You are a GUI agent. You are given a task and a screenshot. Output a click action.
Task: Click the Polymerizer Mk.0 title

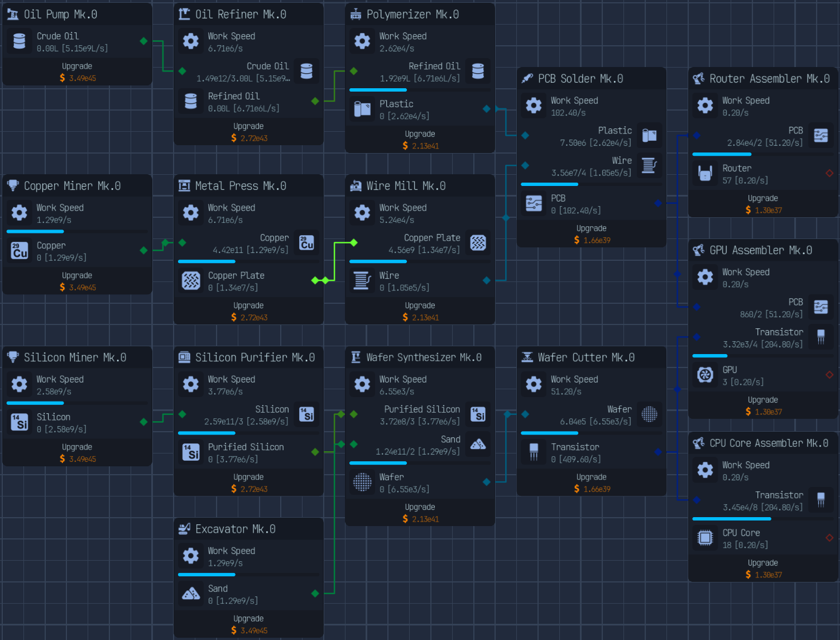tap(412, 15)
